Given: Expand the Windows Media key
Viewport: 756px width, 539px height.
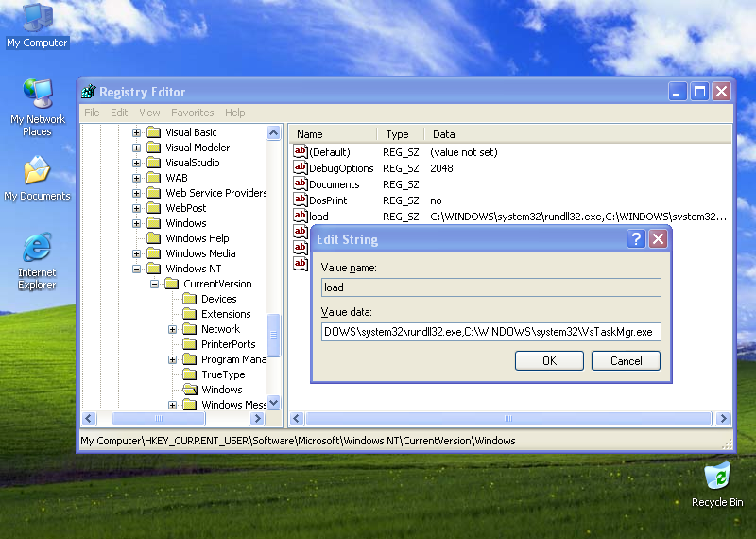Looking at the screenshot, I should tap(136, 253).
